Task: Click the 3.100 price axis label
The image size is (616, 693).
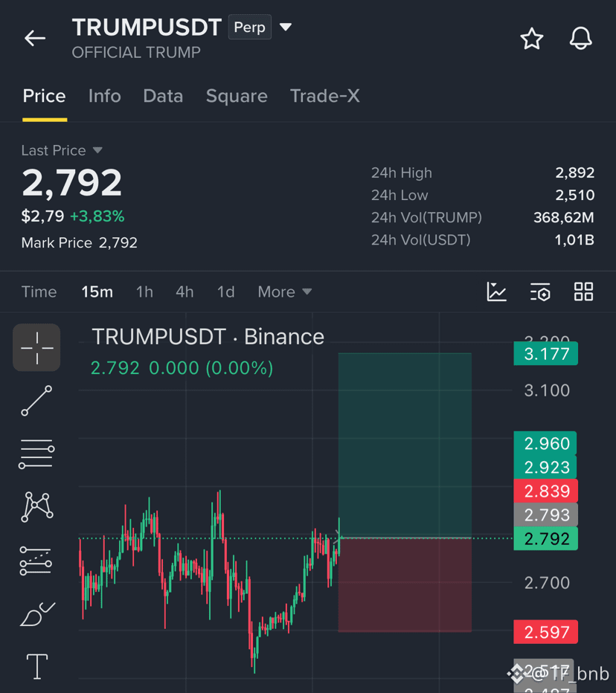Action: click(x=547, y=390)
